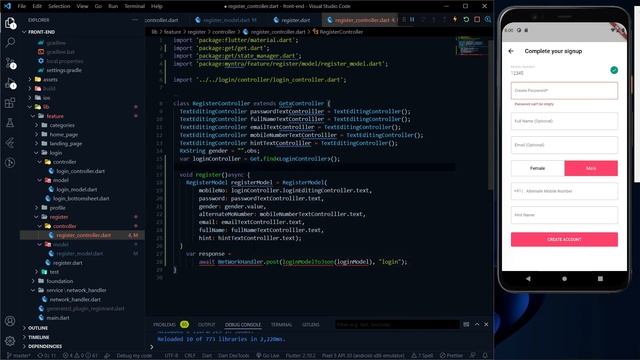Click errors and warnings count in status bar
This screenshot has width=640, height=360.
pos(80,356)
